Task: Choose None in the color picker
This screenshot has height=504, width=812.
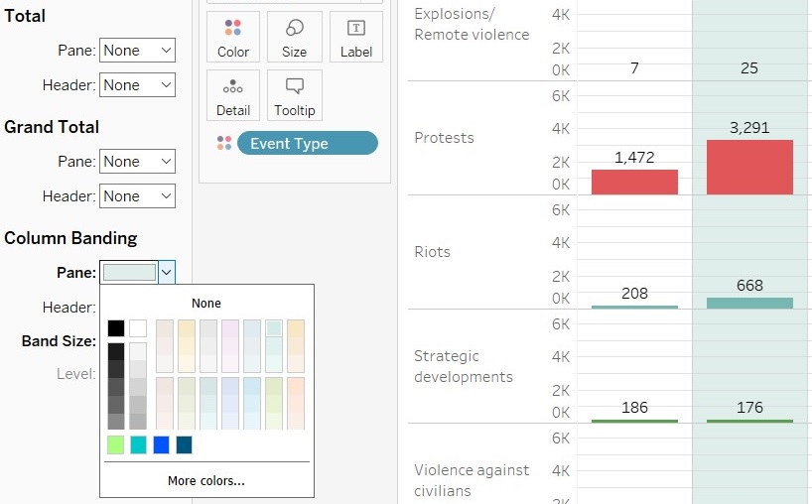Action: (206, 304)
